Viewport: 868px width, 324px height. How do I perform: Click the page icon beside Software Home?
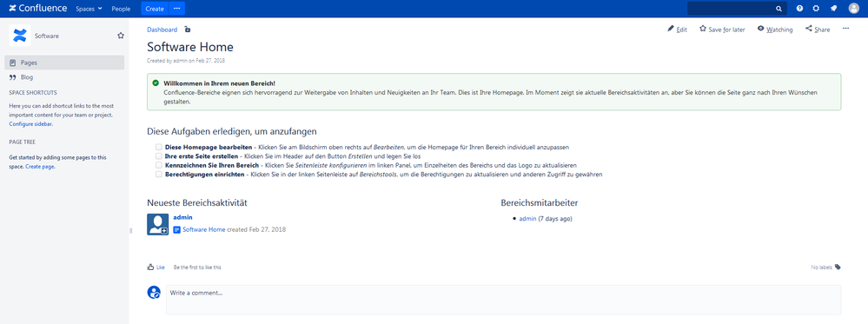pyautogui.click(x=177, y=229)
